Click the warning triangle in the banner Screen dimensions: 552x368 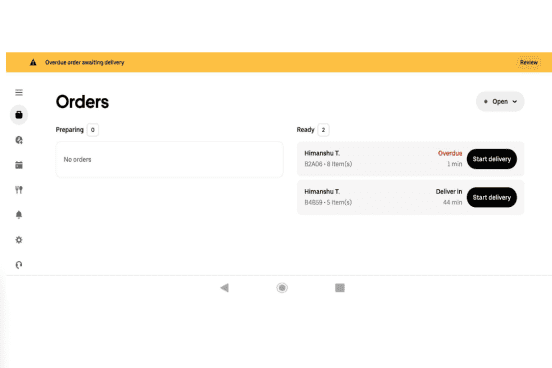coord(33,62)
